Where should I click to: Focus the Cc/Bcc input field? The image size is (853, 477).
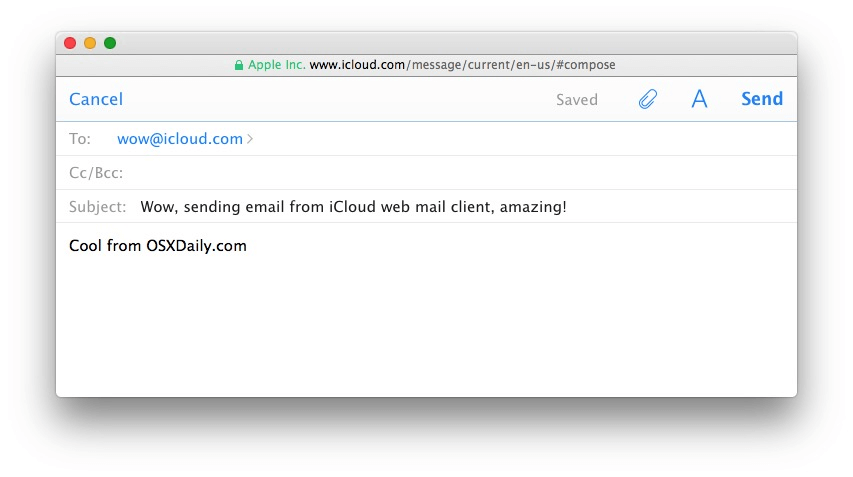(450, 173)
